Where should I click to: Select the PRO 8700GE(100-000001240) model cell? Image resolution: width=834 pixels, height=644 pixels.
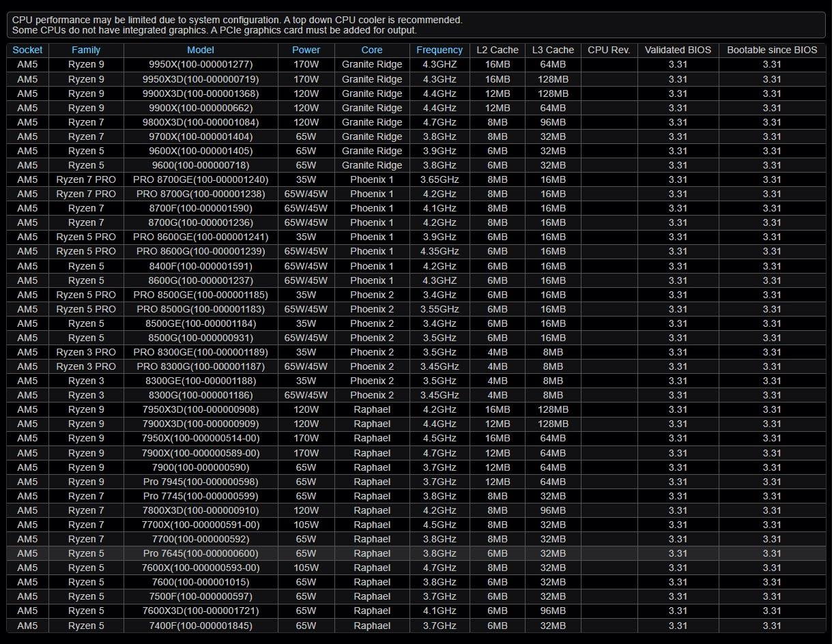point(201,179)
